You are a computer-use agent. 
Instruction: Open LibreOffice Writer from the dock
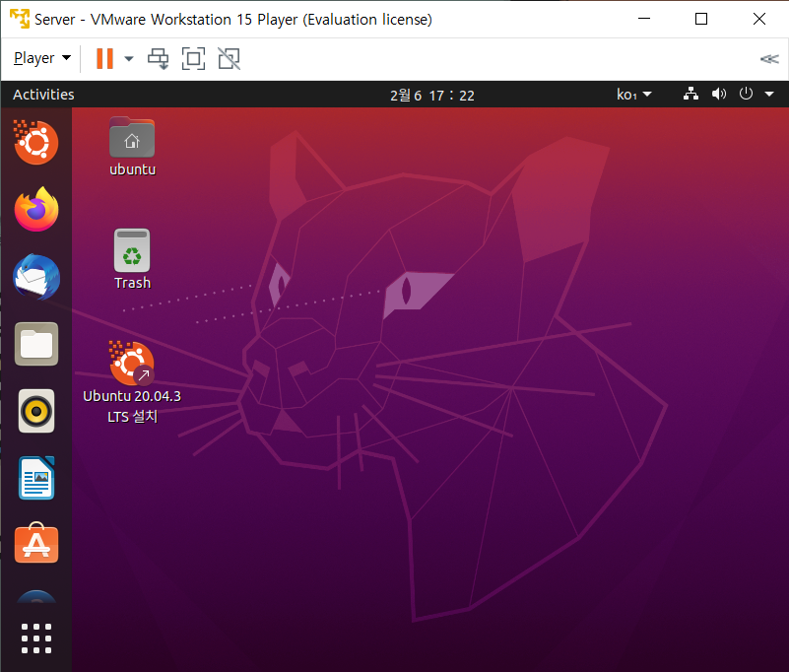pos(36,478)
